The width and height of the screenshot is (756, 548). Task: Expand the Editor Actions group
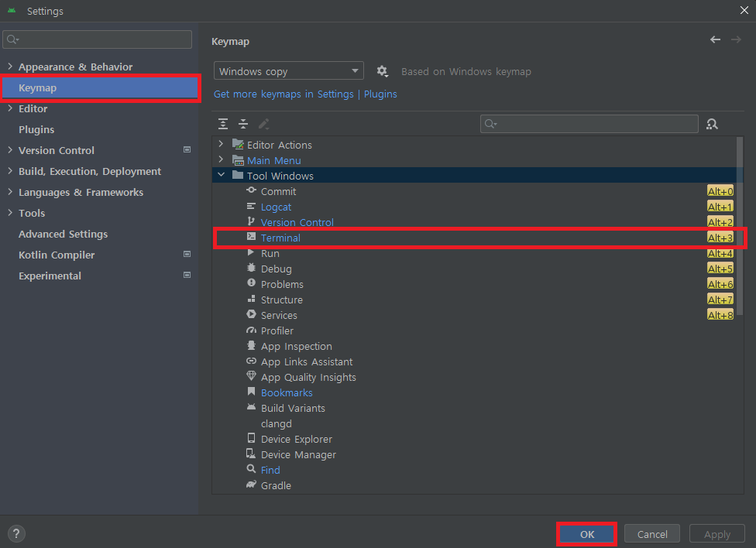(x=221, y=144)
